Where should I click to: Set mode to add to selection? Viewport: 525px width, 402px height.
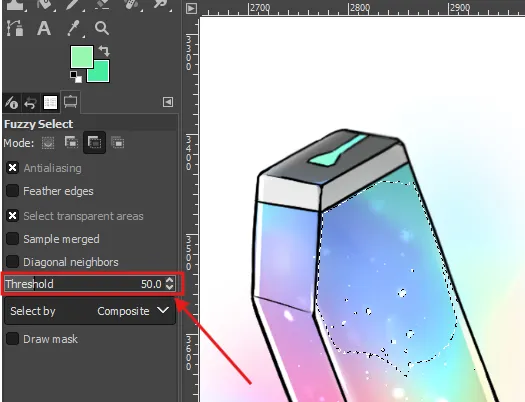[71, 143]
